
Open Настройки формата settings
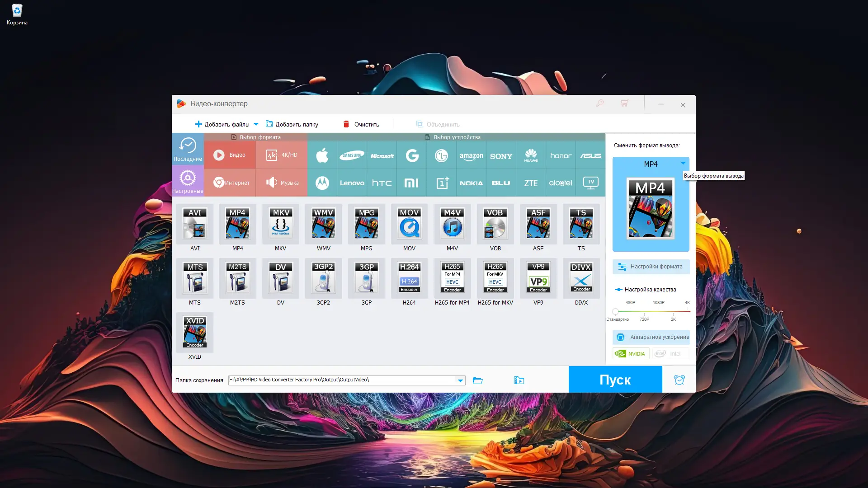coord(651,267)
